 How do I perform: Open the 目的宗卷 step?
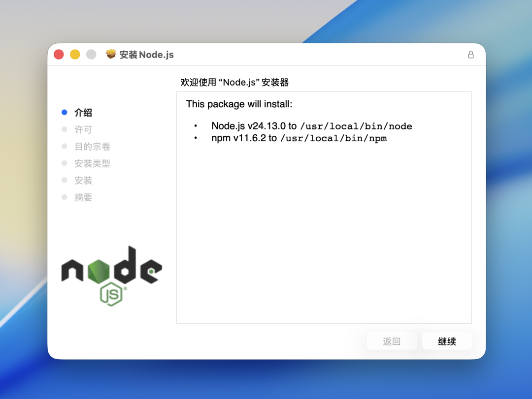coord(93,146)
